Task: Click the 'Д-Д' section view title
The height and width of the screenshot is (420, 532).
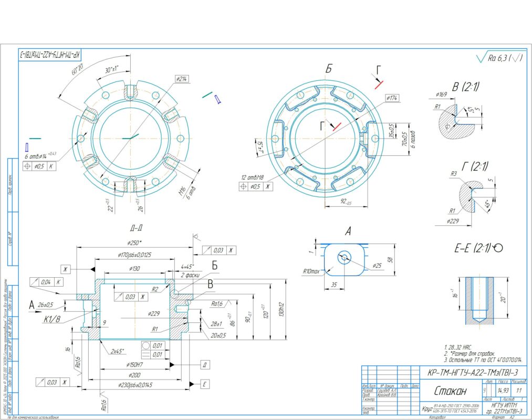Action: pos(135,228)
